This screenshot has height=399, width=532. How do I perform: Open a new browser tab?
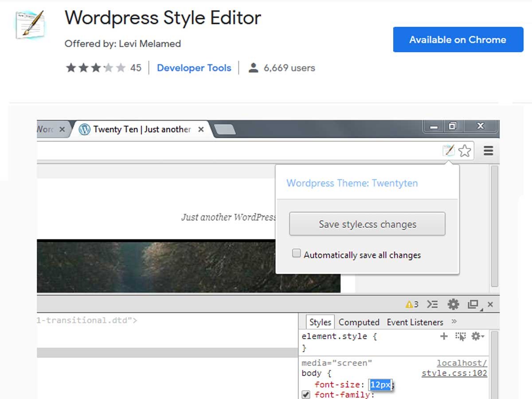(225, 129)
